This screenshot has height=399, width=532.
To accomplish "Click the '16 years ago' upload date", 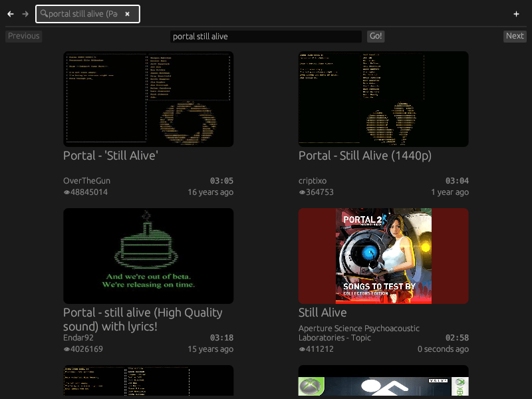I will (x=210, y=192).
